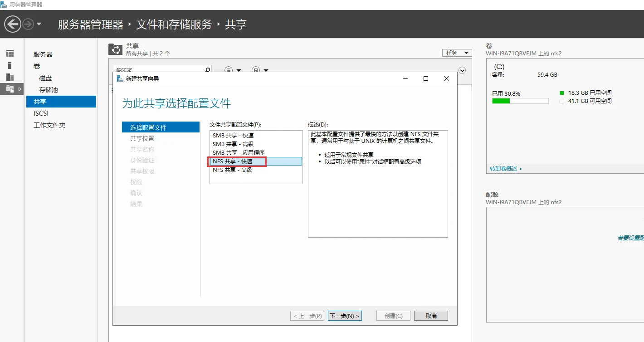Viewport: 644px width, 342px height.
Task: Minimize the 新建共享向导 window
Action: tap(405, 78)
